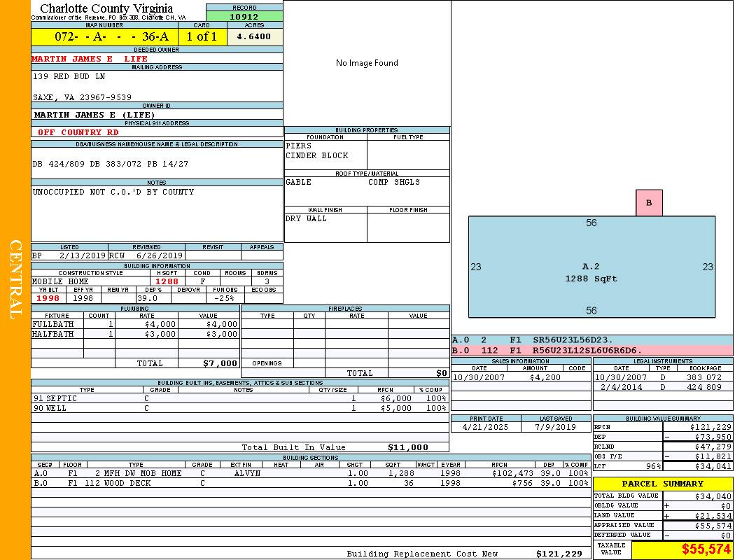735x560 pixels.
Task: Click the 'No Image Found' photo placeholder
Action: [367, 63]
